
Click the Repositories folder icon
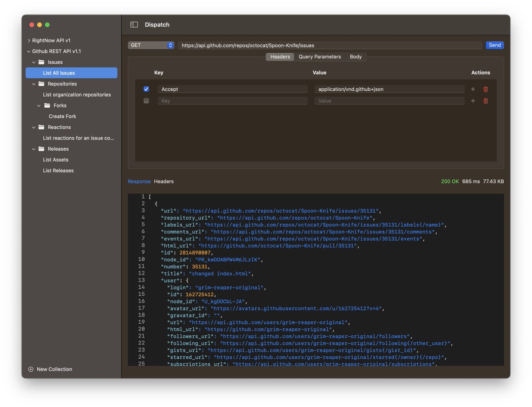tap(40, 84)
